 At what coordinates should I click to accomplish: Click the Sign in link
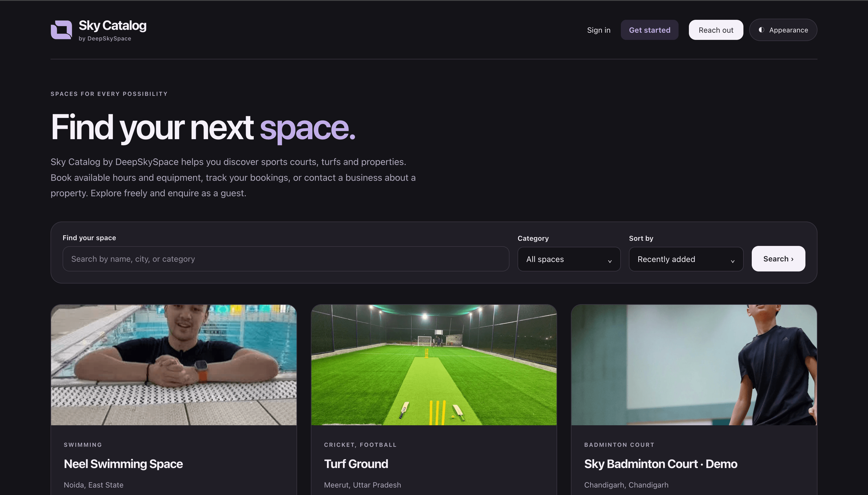pyautogui.click(x=598, y=30)
